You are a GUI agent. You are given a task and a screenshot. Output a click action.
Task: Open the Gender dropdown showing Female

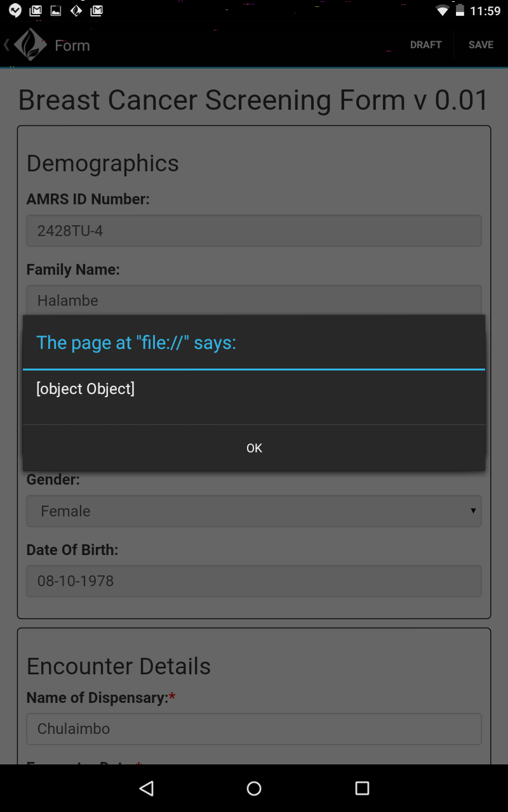[254, 511]
